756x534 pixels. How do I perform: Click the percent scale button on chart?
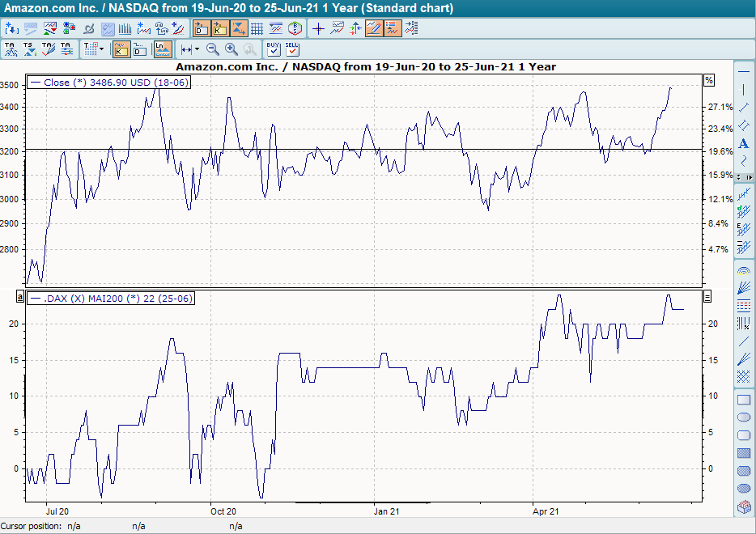(x=709, y=80)
